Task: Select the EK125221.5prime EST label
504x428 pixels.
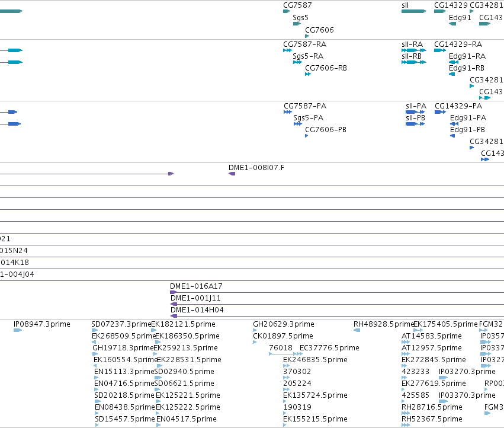Action: coord(188,395)
